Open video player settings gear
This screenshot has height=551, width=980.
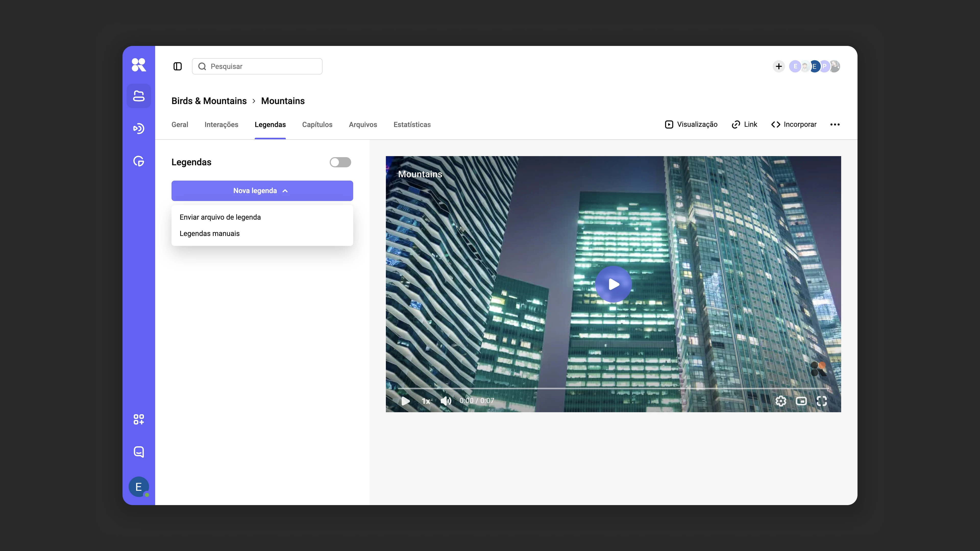pyautogui.click(x=781, y=401)
